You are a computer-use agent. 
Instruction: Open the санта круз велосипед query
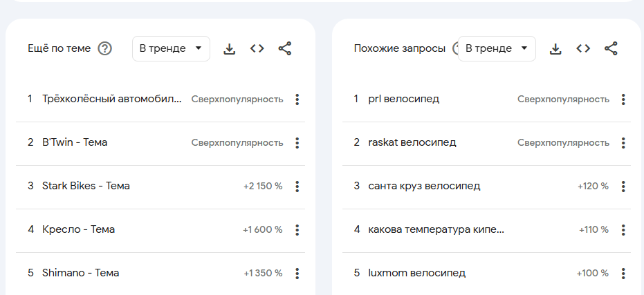424,186
